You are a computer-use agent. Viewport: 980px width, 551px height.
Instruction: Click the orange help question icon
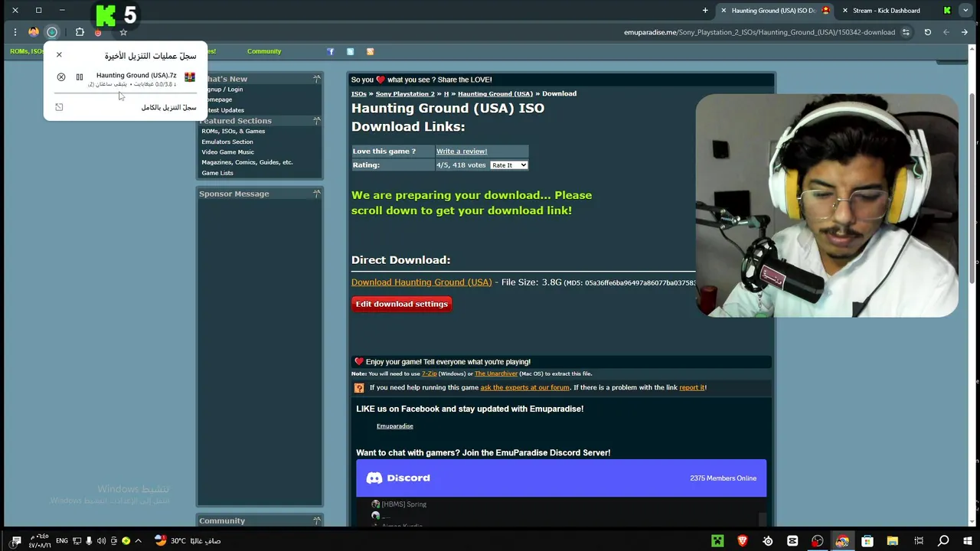(x=359, y=388)
